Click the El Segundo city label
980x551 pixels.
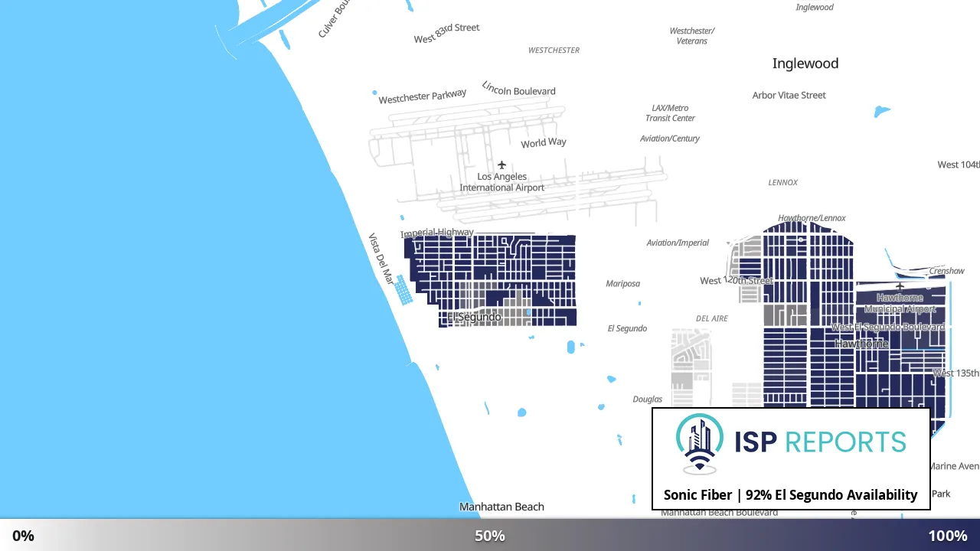pyautogui.click(x=474, y=317)
